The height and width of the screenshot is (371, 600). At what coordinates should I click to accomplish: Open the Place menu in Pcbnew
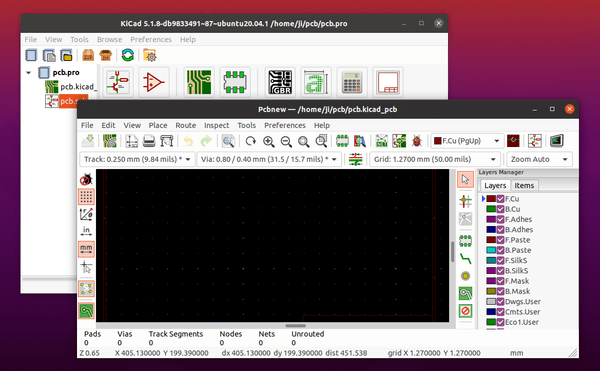click(x=158, y=125)
